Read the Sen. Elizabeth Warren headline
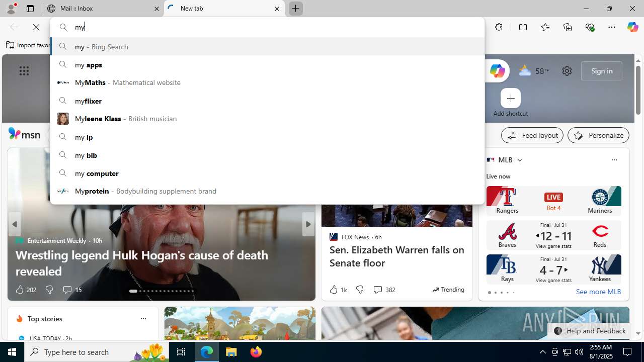Image resolution: width=644 pixels, height=362 pixels. (x=397, y=256)
